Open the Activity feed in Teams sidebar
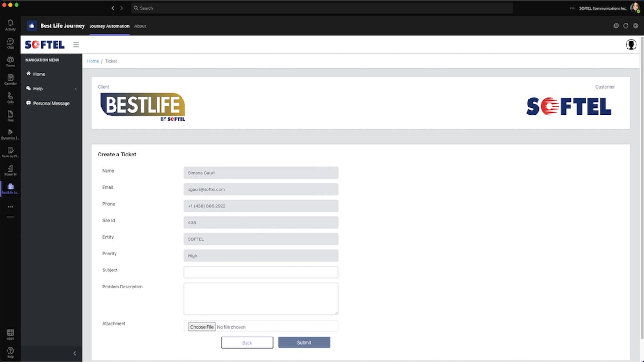 click(10, 25)
